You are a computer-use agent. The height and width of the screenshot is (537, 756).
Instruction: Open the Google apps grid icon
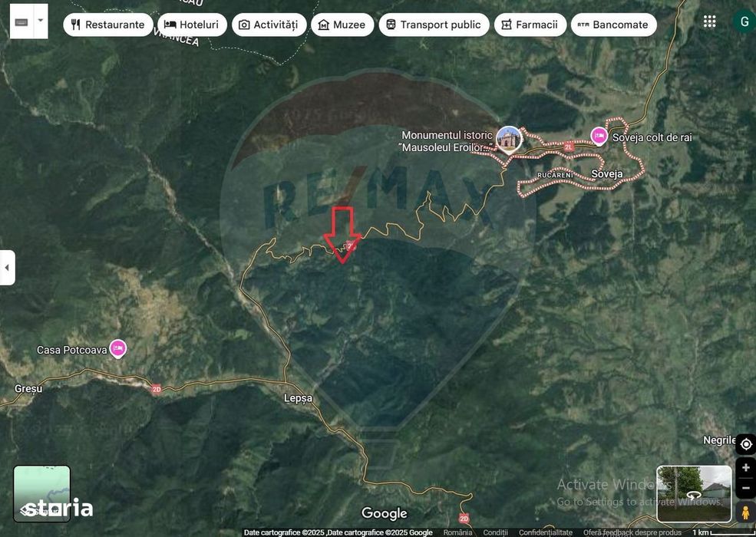pyautogui.click(x=709, y=21)
